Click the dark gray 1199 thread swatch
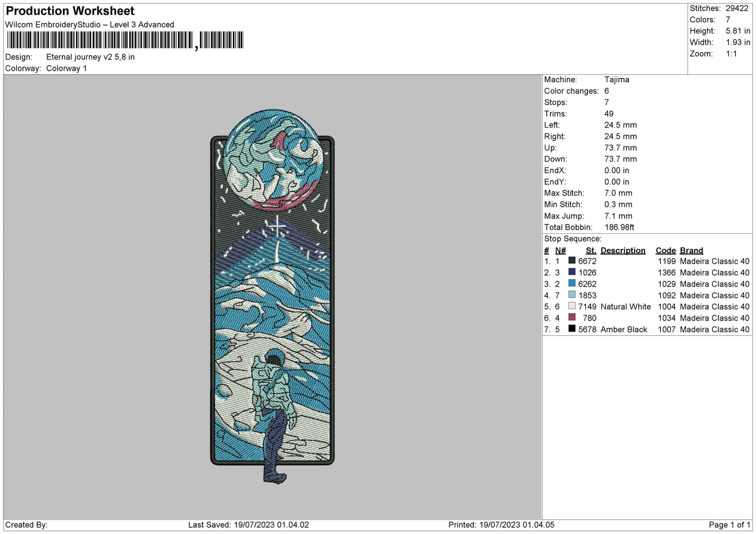Image resolution: width=756 pixels, height=534 pixels. [572, 260]
